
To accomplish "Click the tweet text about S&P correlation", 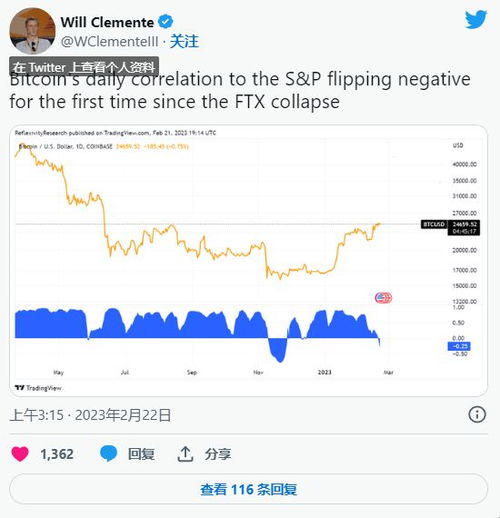I will (x=240, y=90).
